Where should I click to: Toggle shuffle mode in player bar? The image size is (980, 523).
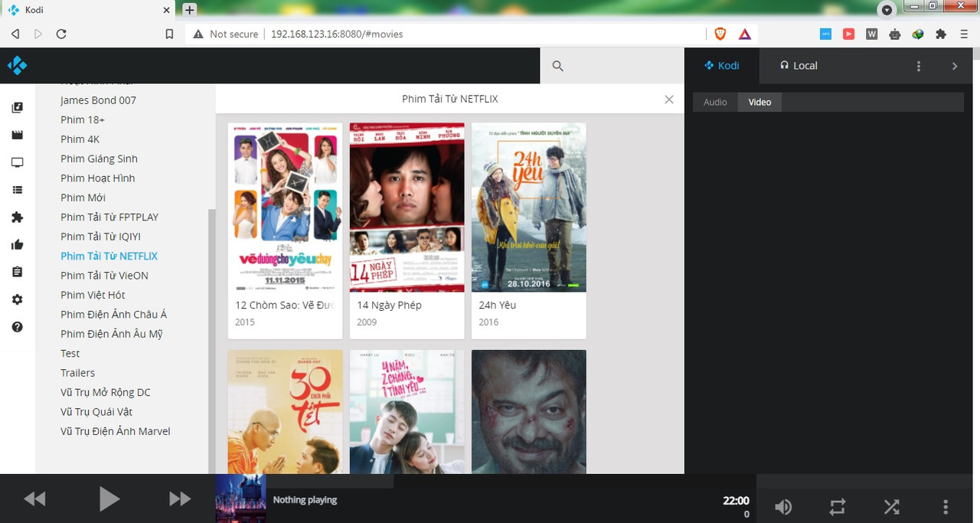click(891, 506)
